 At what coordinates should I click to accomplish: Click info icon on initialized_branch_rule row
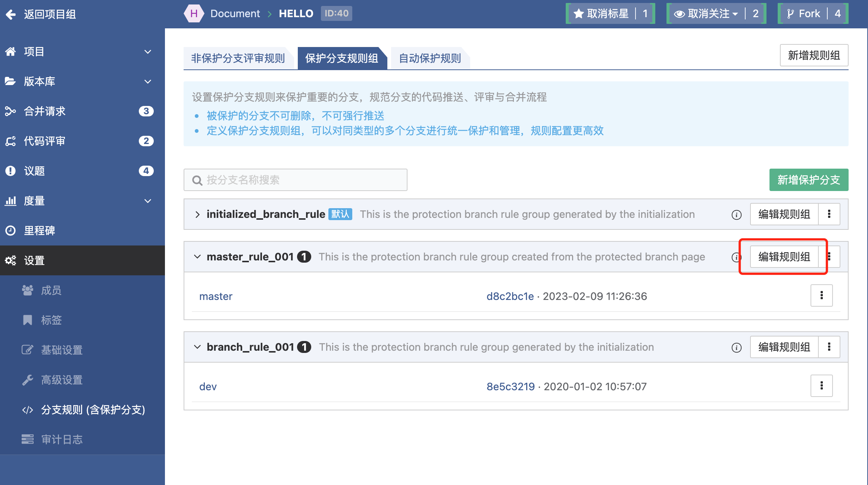point(736,215)
